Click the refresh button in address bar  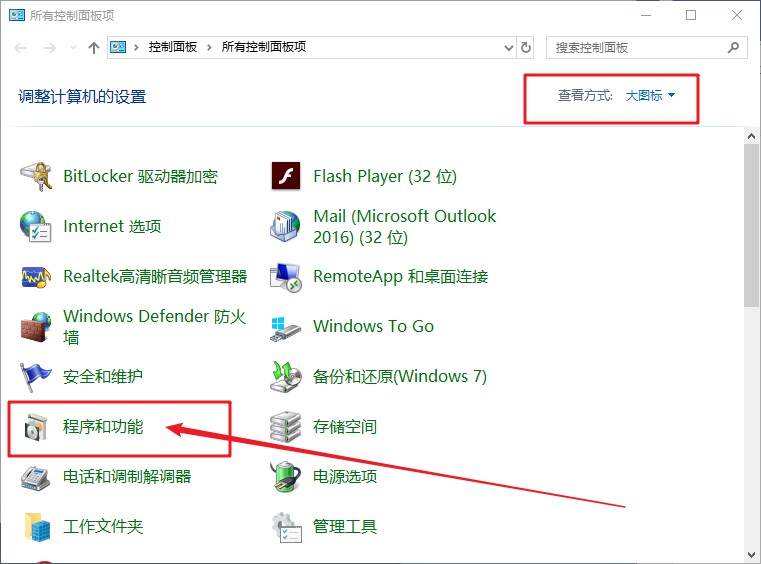coord(526,48)
